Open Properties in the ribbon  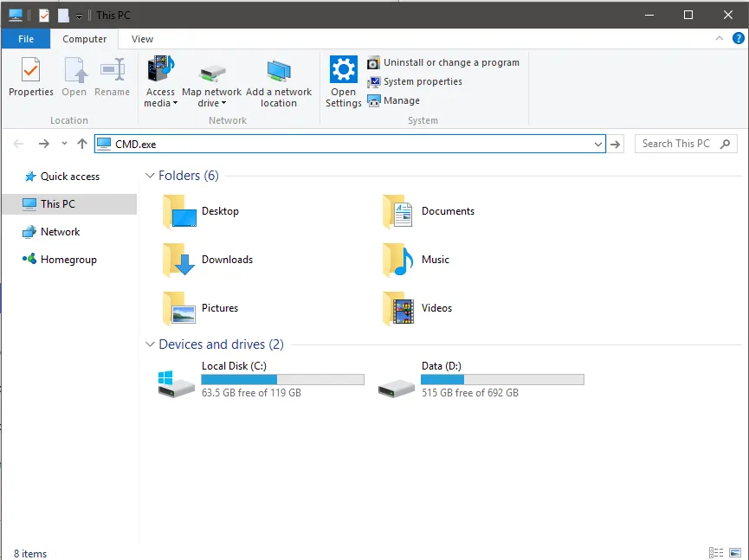coord(31,77)
